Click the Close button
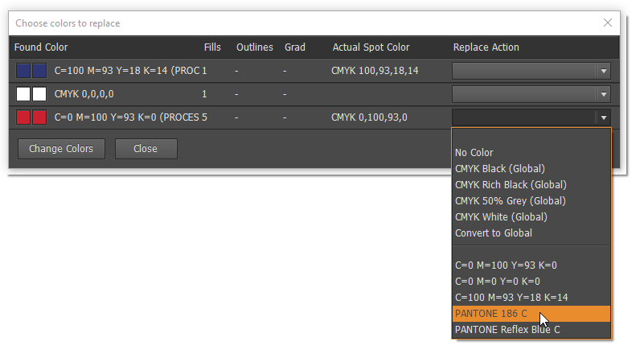Image resolution: width=644 pixels, height=358 pixels. [146, 149]
